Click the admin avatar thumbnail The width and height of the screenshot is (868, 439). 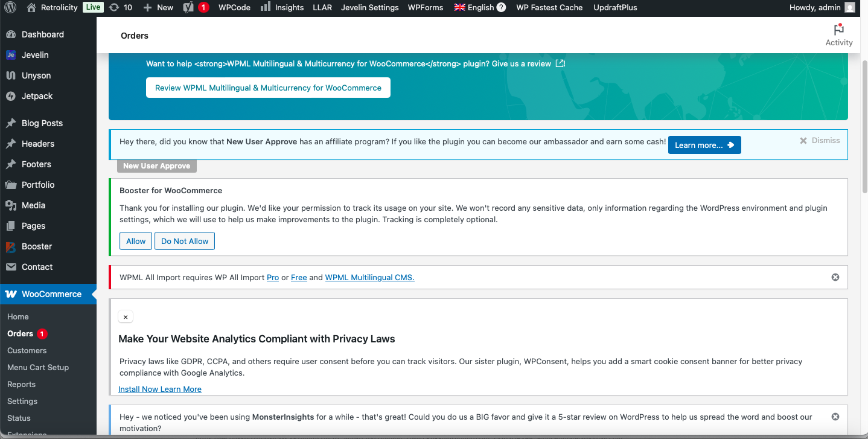849,7
